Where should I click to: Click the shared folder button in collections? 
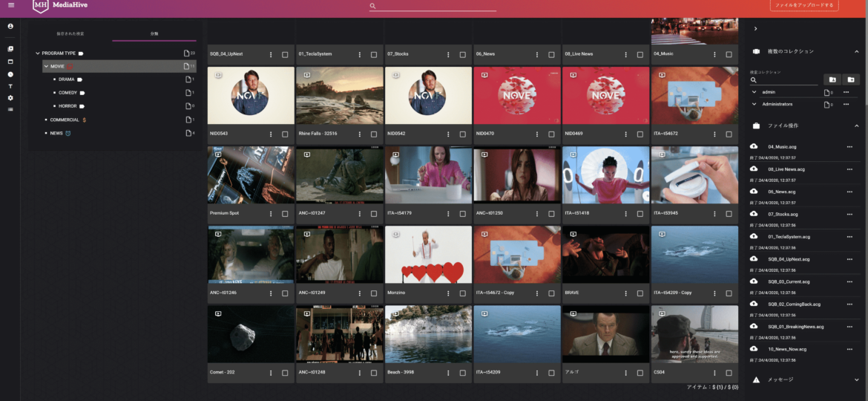832,79
